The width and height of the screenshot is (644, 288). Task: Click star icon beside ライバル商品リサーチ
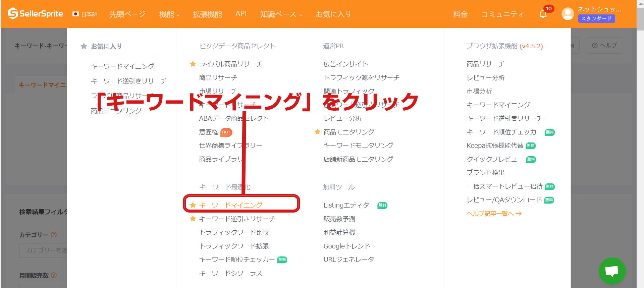[x=193, y=64]
